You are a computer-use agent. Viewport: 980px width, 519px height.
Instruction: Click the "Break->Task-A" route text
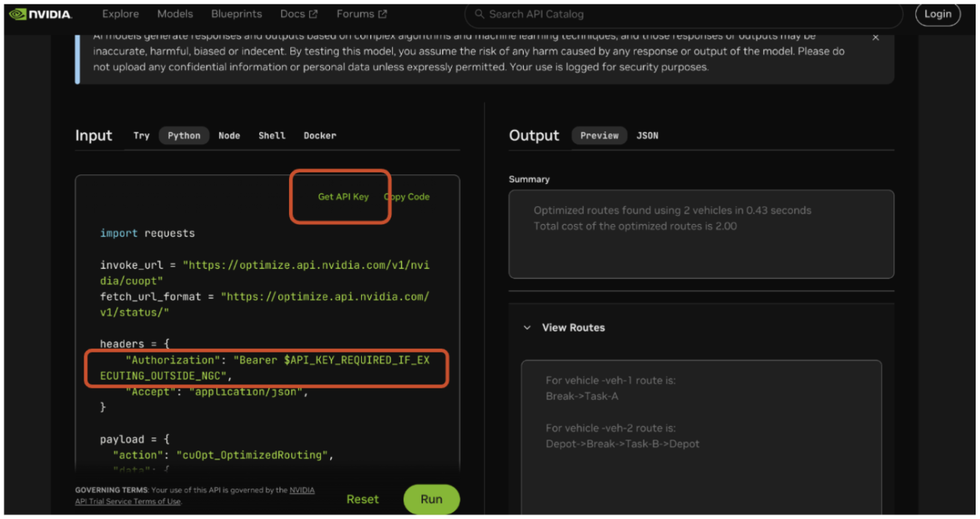pyautogui.click(x=582, y=396)
